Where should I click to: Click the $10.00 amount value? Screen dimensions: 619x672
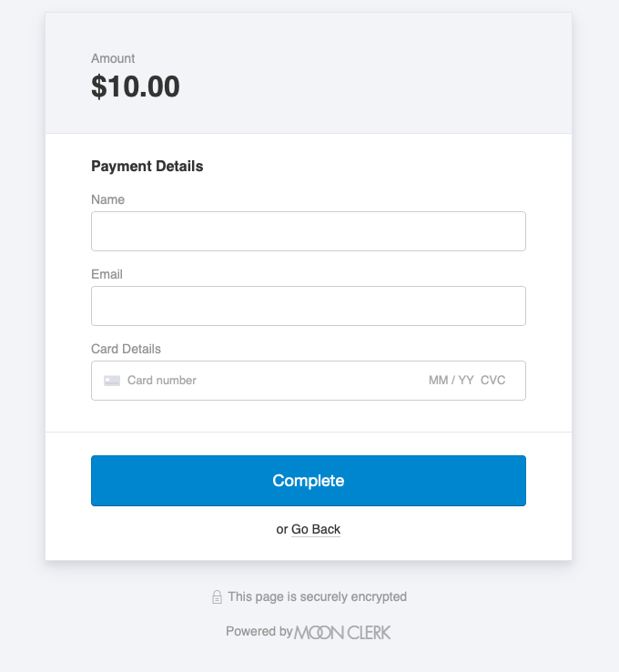(x=136, y=87)
